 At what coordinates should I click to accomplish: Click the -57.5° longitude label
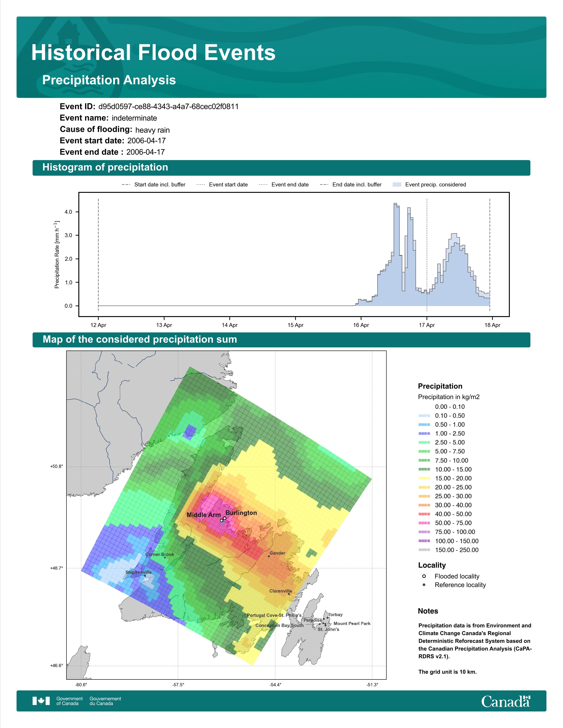178,685
